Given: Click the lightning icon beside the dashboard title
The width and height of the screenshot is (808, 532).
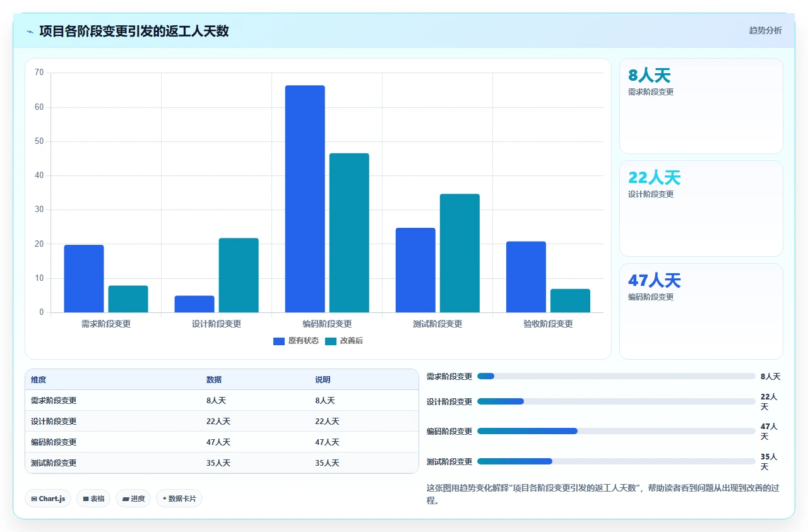Looking at the screenshot, I should pyautogui.click(x=30, y=31).
